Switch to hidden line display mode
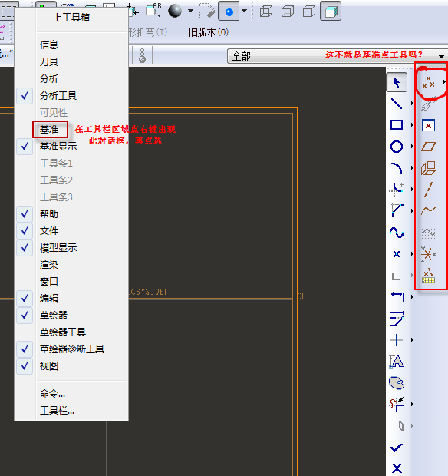Viewport: 448px width, 476px height. pos(288,12)
